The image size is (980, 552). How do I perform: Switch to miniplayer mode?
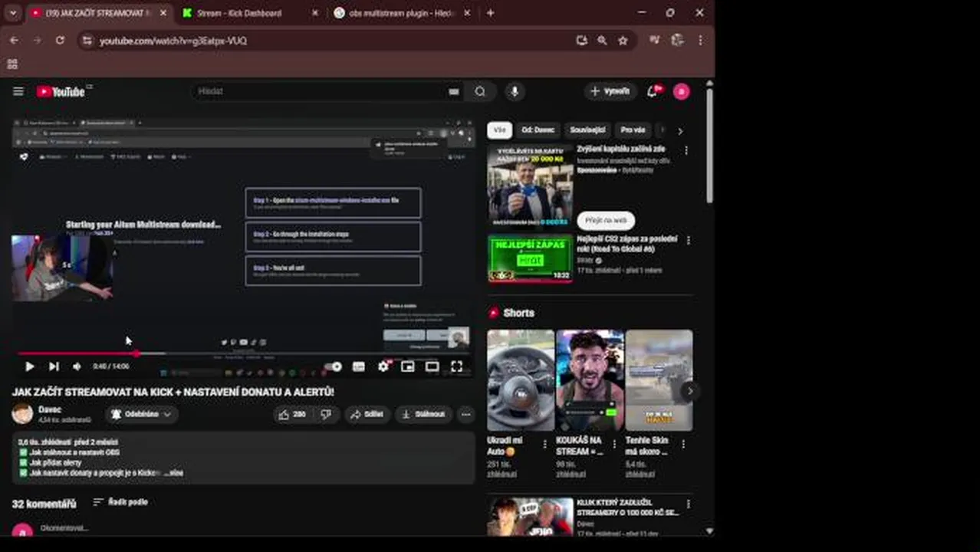pos(408,366)
